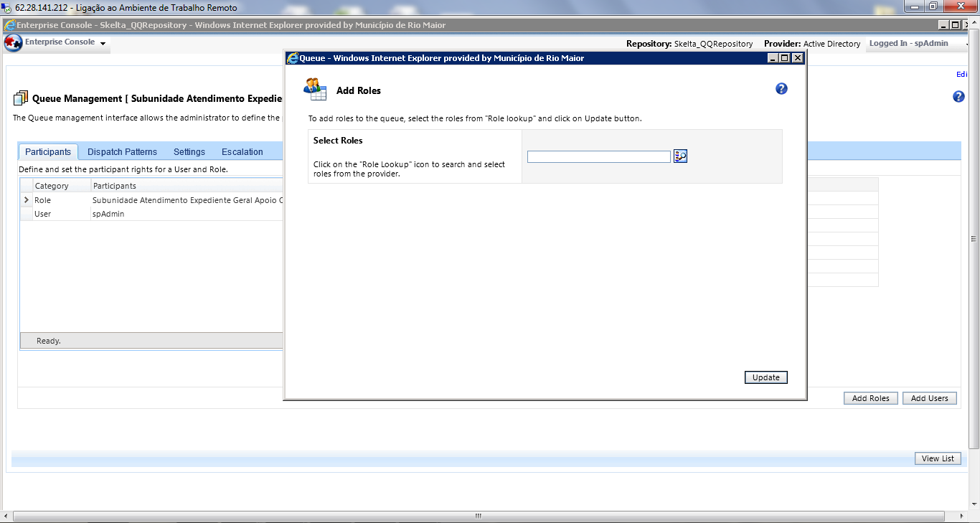Click the Select Roles label
Screen dimensions: 980x523
point(338,141)
